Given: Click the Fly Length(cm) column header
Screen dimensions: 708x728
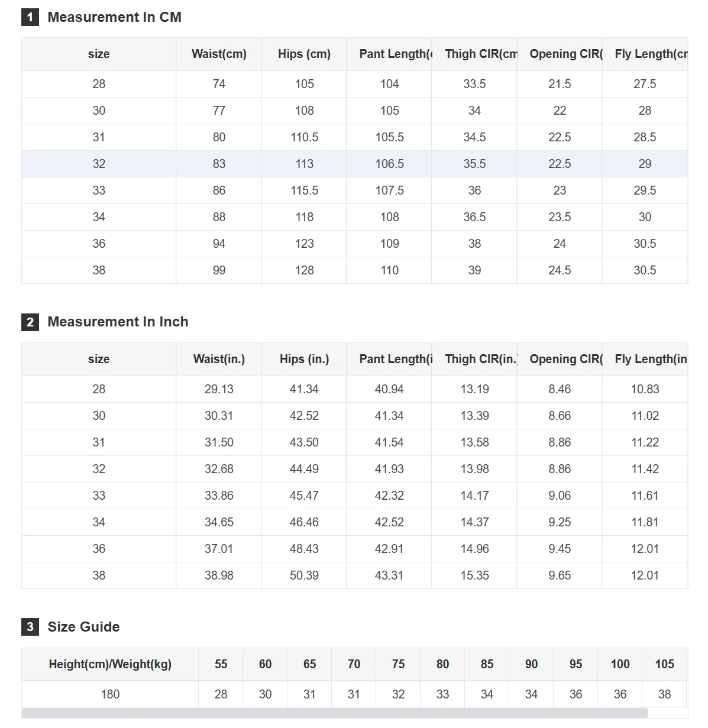Looking at the screenshot, I should [645, 54].
